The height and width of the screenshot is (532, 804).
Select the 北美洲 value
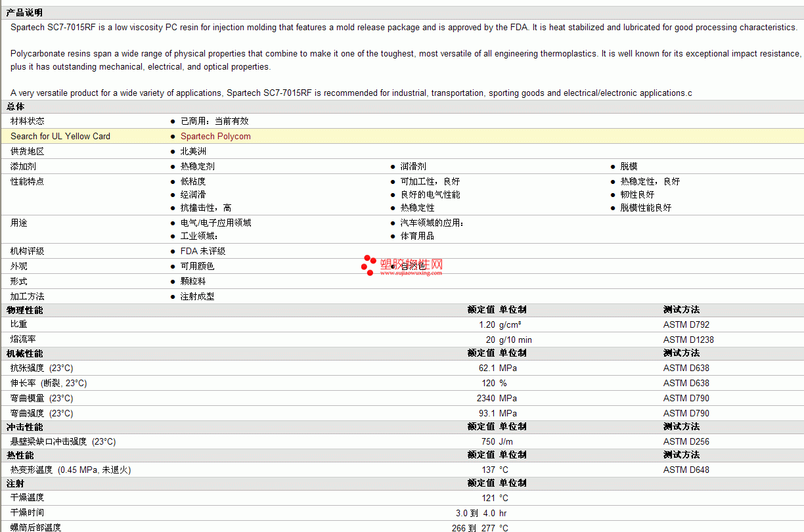(194, 151)
